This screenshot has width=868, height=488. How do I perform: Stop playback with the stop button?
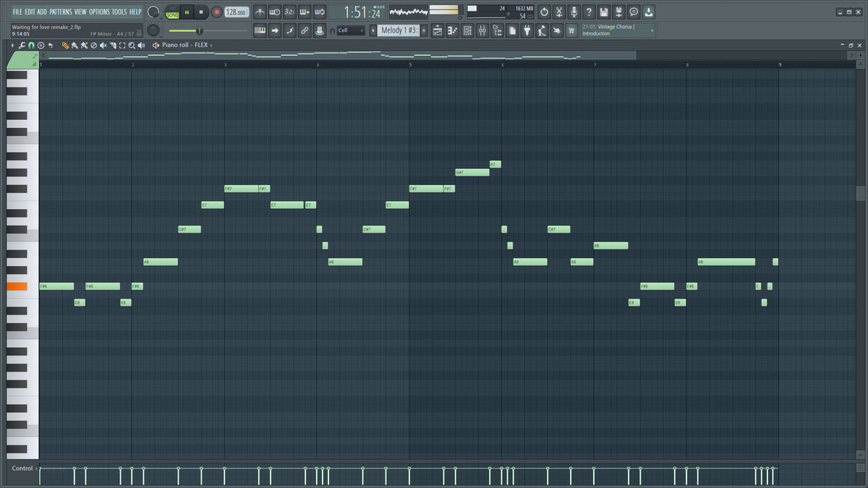pyautogui.click(x=201, y=12)
